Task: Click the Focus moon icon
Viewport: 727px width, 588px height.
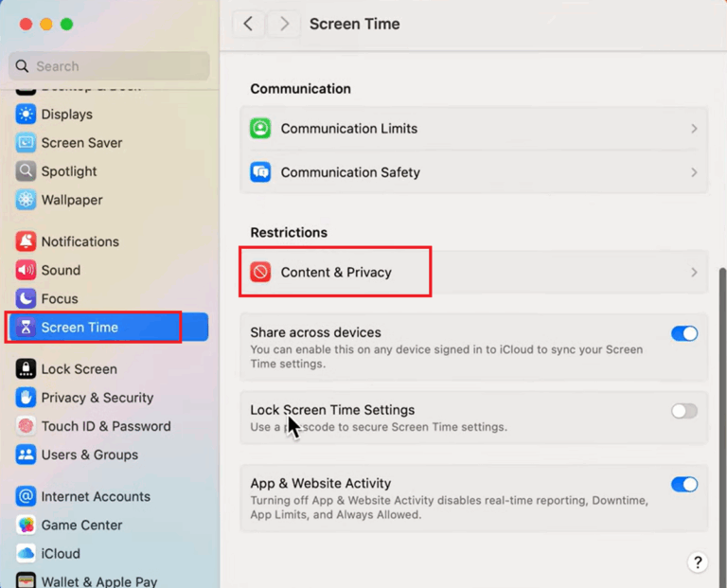Action: (26, 298)
